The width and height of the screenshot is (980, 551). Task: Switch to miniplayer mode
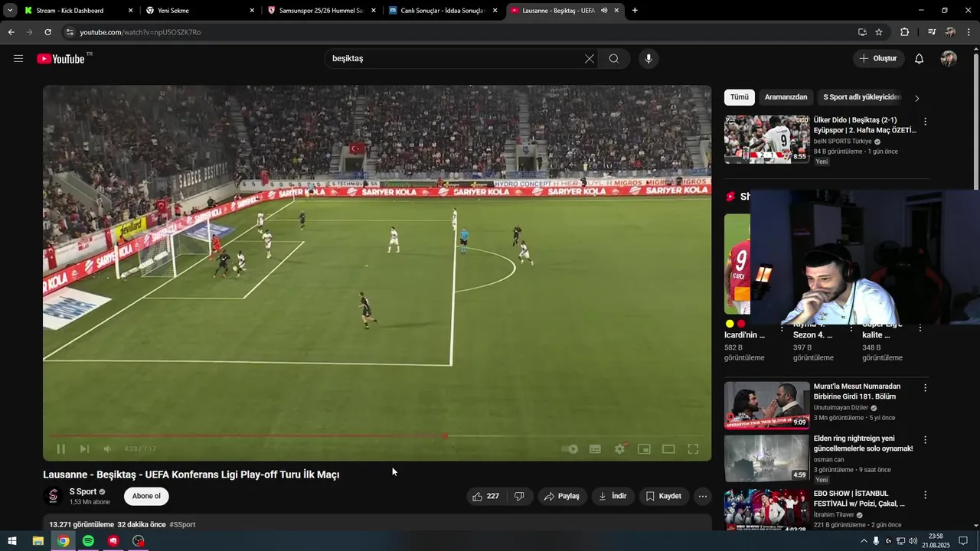pyautogui.click(x=644, y=449)
